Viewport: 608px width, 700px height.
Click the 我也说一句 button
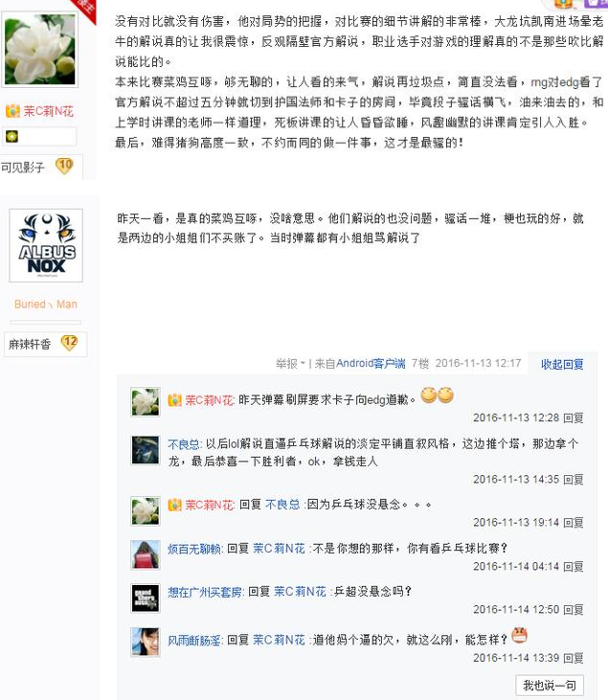[550, 685]
